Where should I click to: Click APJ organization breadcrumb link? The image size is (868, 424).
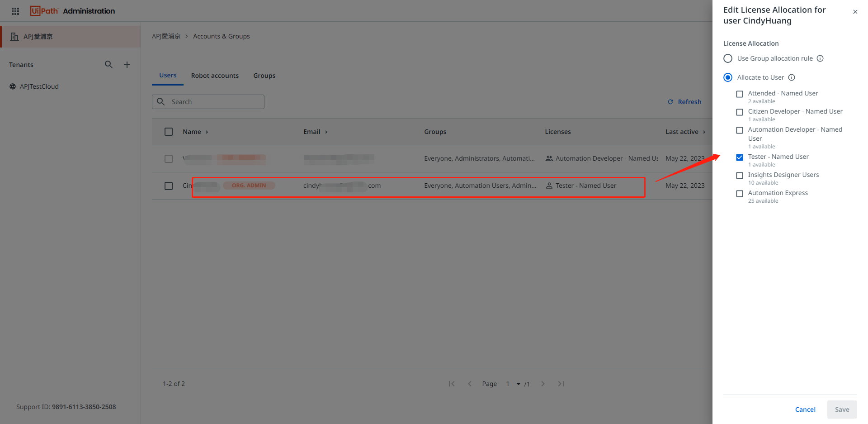click(166, 36)
